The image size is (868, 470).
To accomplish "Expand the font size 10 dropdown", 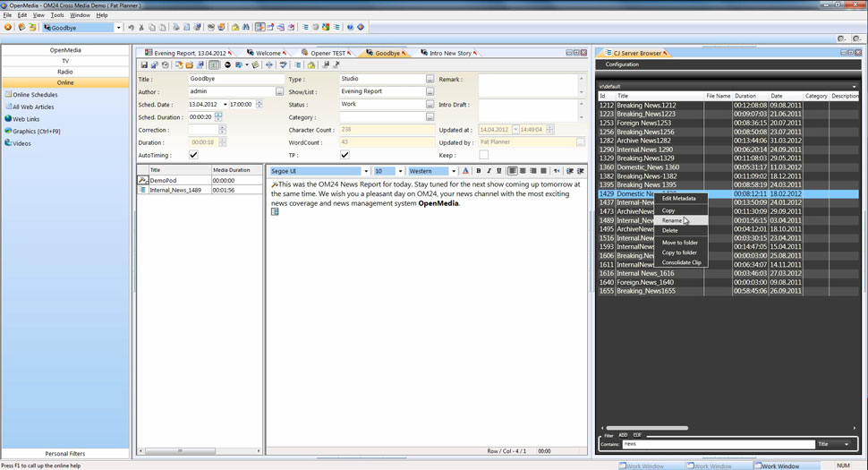I will (x=400, y=171).
